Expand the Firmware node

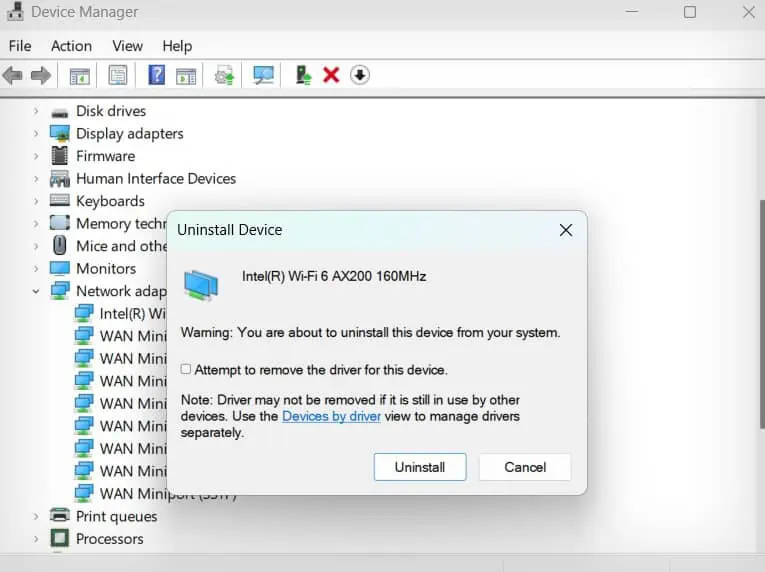(x=36, y=156)
